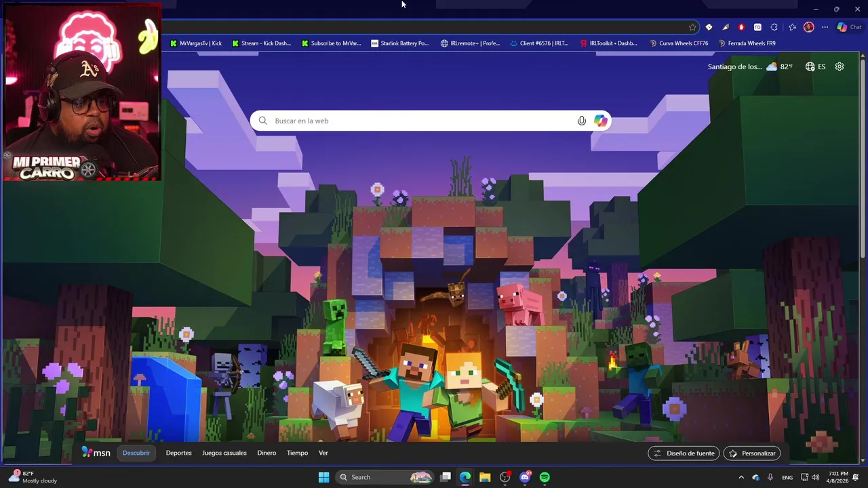Open the Favorites list icon
The height and width of the screenshot is (488, 868).
pos(792,27)
